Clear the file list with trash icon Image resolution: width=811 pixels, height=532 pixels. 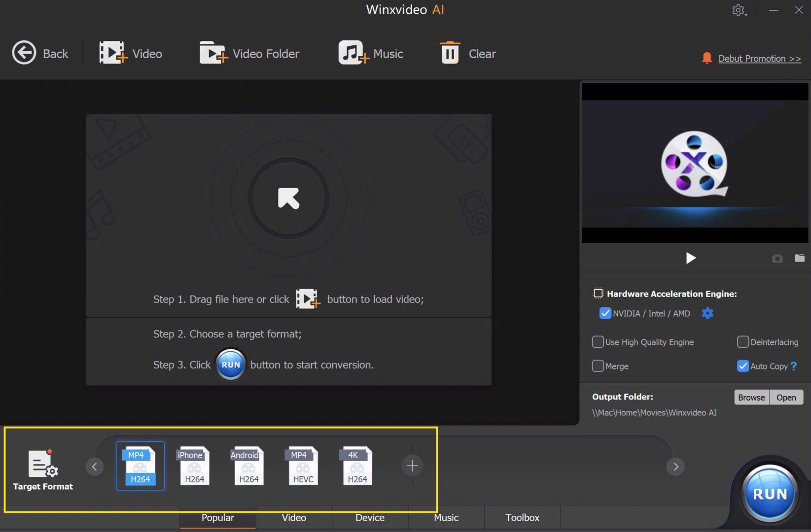450,53
